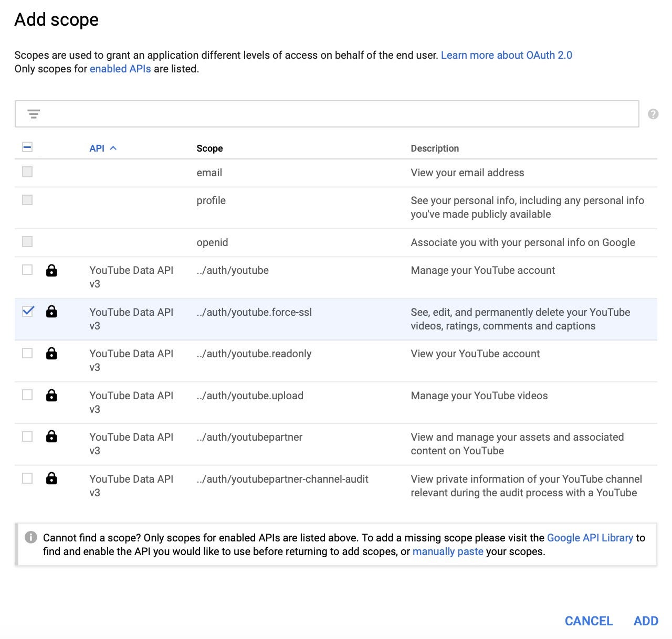Click the Description column header

pyautogui.click(x=435, y=148)
